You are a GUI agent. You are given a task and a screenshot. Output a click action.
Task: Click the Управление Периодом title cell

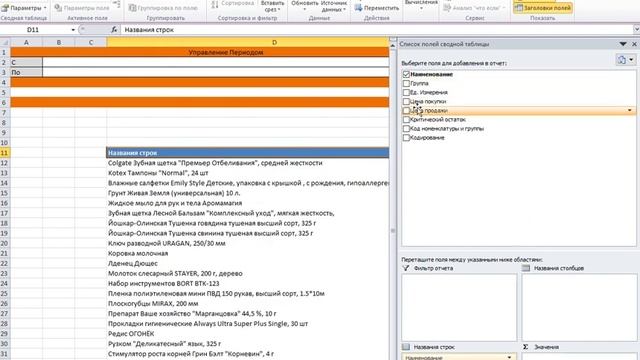pos(200,52)
